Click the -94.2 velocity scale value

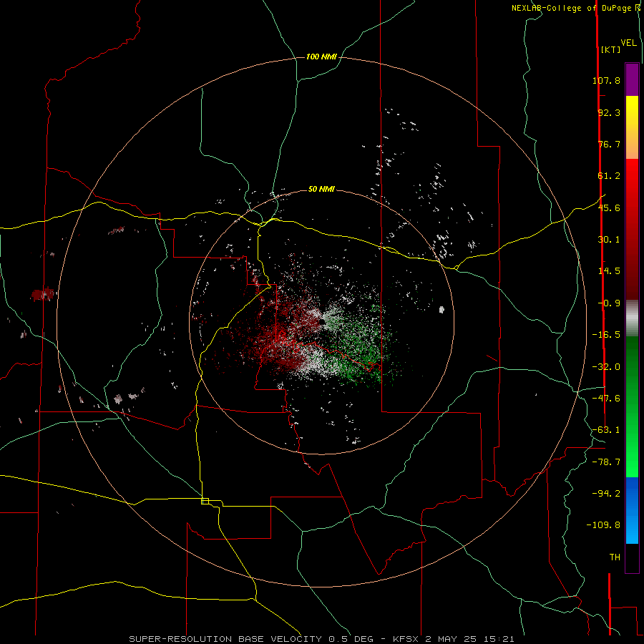606,494
